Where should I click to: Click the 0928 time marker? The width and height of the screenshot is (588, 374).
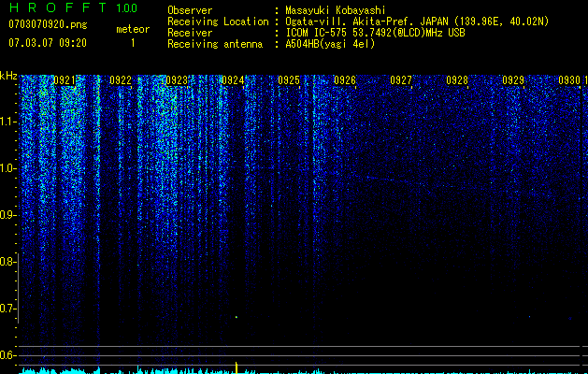point(457,80)
